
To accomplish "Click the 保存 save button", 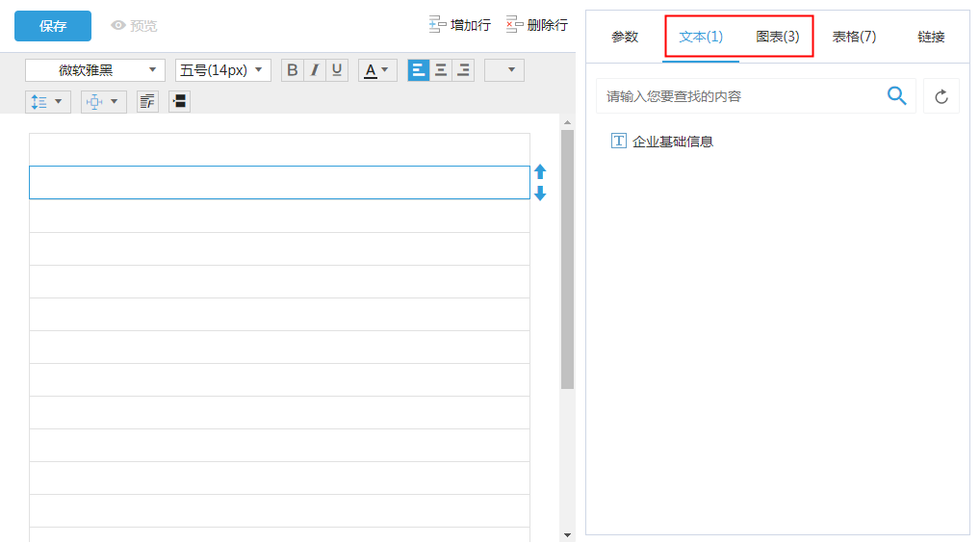I will [53, 26].
